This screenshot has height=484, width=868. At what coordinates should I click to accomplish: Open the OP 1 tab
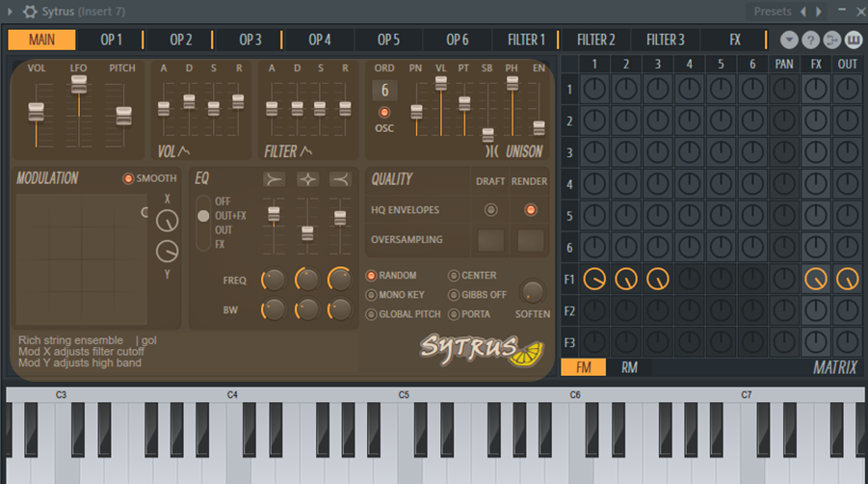[111, 40]
